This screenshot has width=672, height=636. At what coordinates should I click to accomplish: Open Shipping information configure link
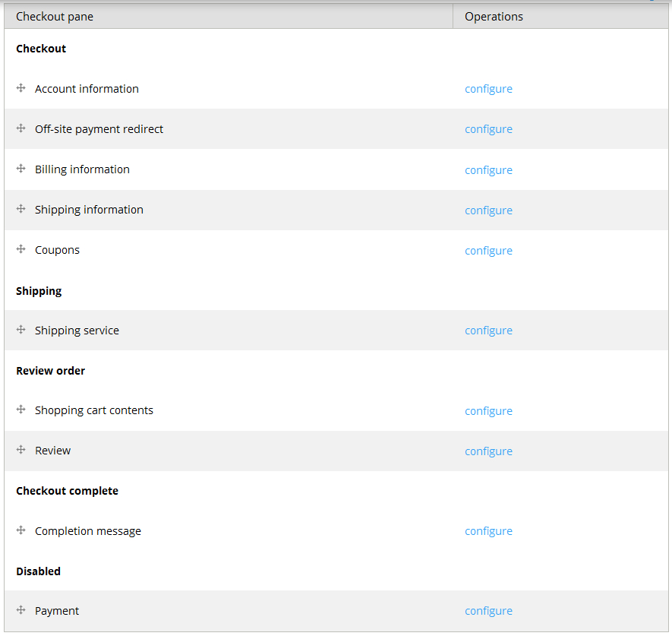[488, 210]
